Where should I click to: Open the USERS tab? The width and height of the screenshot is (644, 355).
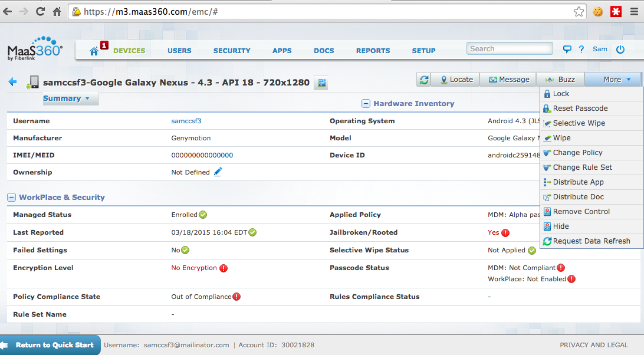(179, 51)
